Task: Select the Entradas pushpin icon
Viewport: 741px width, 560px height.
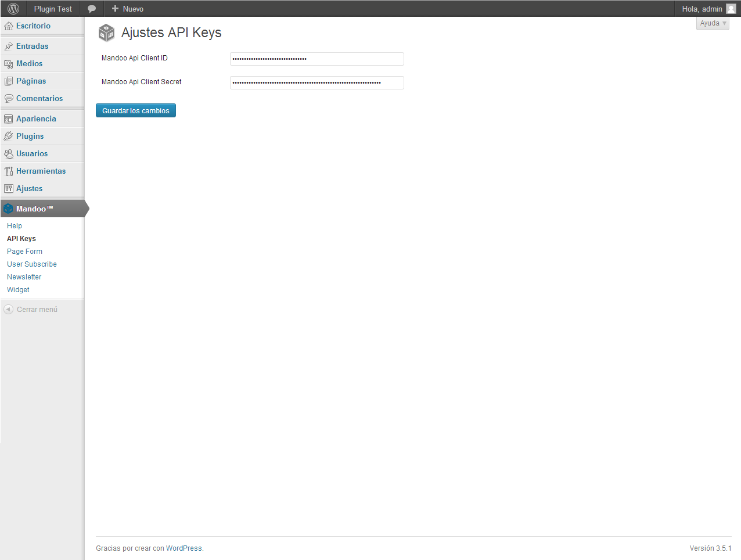Action: coord(8,46)
